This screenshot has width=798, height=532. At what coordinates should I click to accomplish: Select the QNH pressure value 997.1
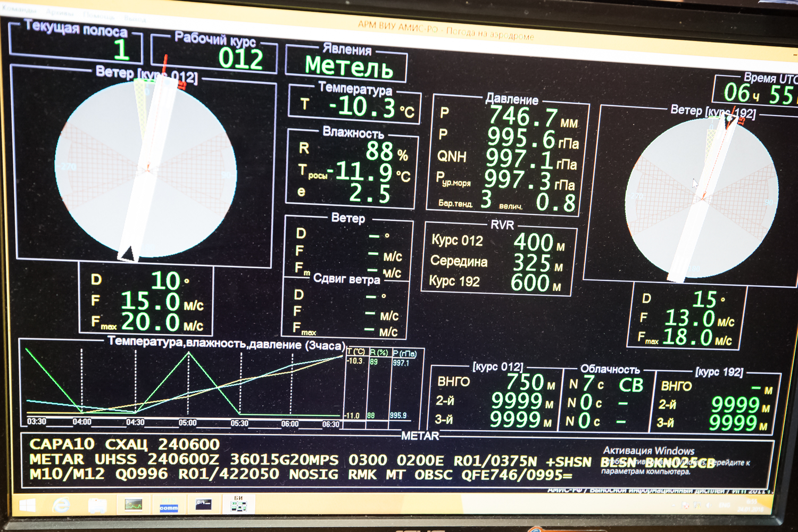tap(519, 159)
